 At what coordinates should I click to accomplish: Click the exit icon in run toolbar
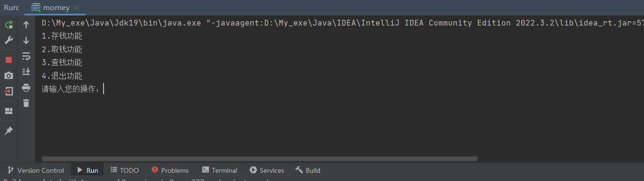(x=9, y=91)
